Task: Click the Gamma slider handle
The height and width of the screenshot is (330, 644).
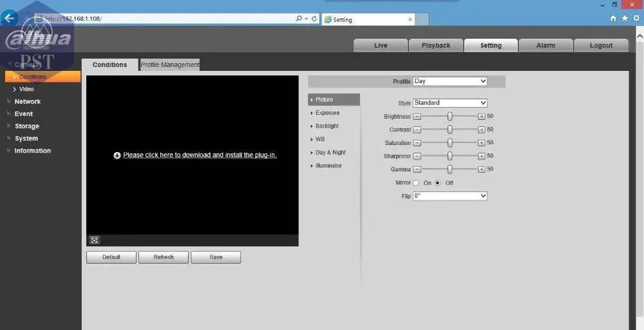Action: point(450,170)
